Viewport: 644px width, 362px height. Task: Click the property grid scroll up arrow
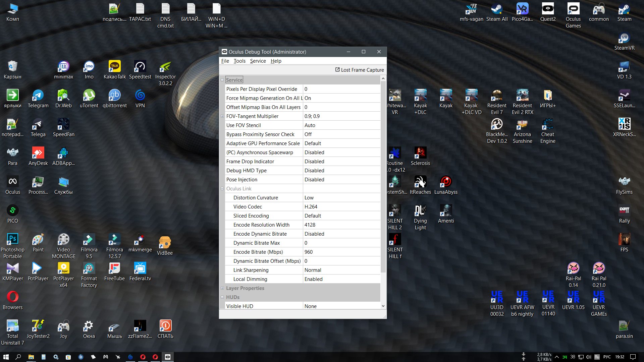383,78
